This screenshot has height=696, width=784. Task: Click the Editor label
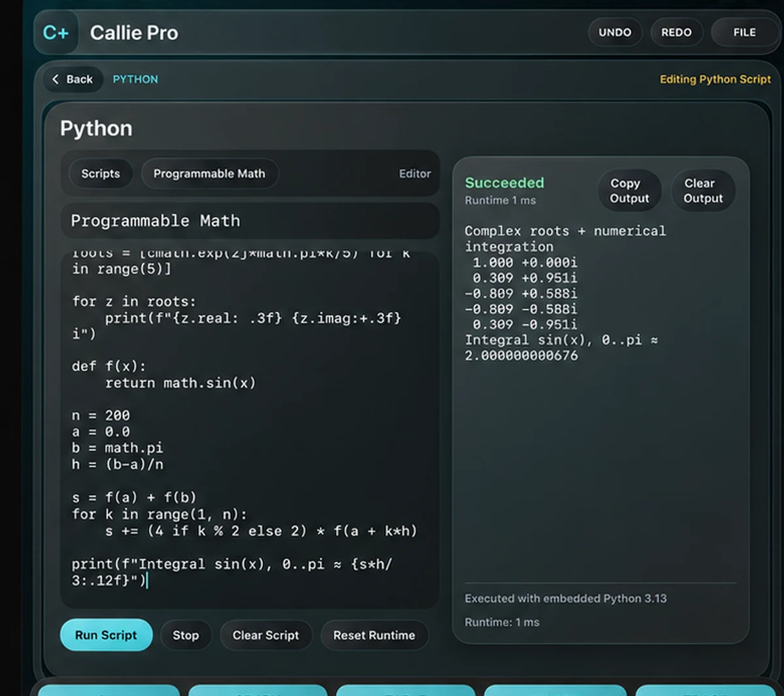415,174
